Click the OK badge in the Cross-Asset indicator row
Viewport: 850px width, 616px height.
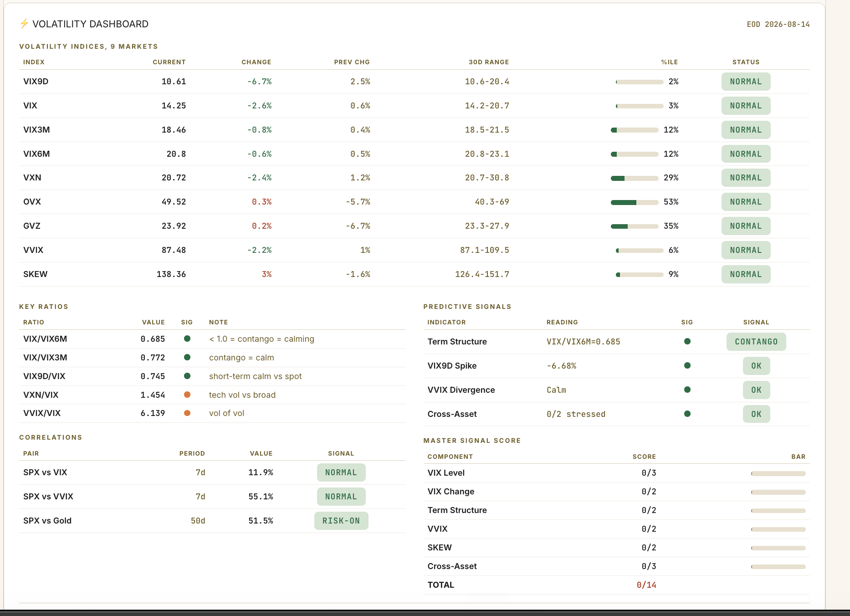click(x=756, y=414)
